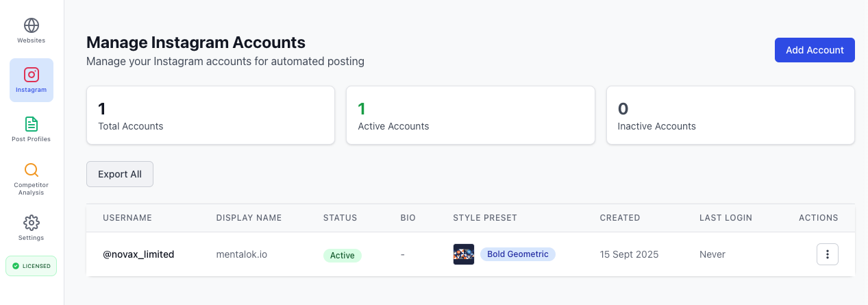868x305 pixels.
Task: Click the Active status badge
Action: pos(342,255)
